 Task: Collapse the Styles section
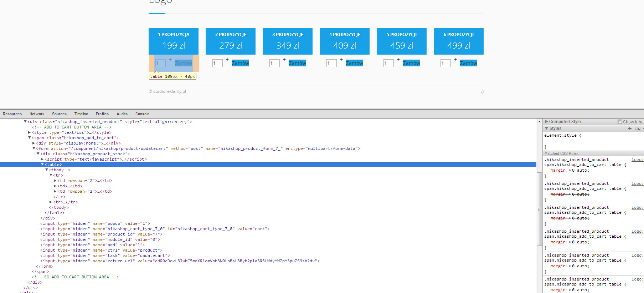[x=547, y=128]
